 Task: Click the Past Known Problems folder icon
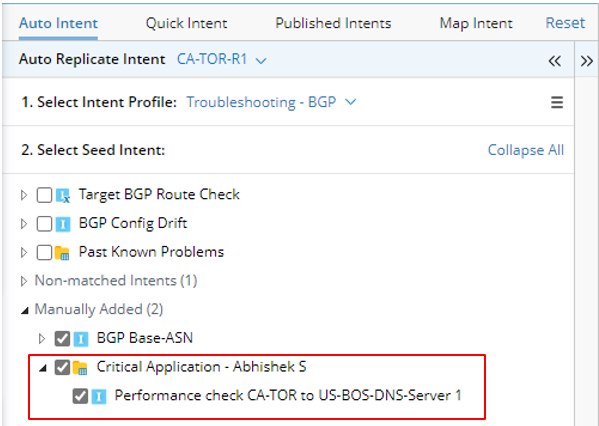(x=62, y=253)
